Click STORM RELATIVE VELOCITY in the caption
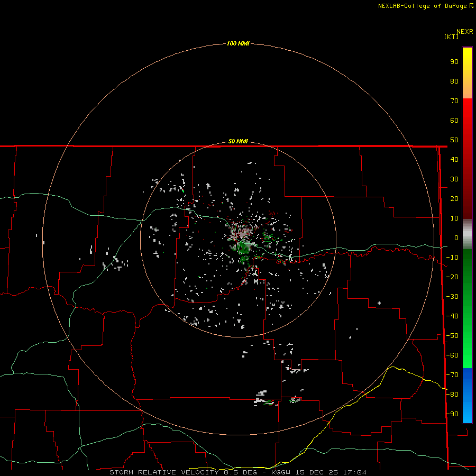The image size is (476, 476). pyautogui.click(x=164, y=472)
